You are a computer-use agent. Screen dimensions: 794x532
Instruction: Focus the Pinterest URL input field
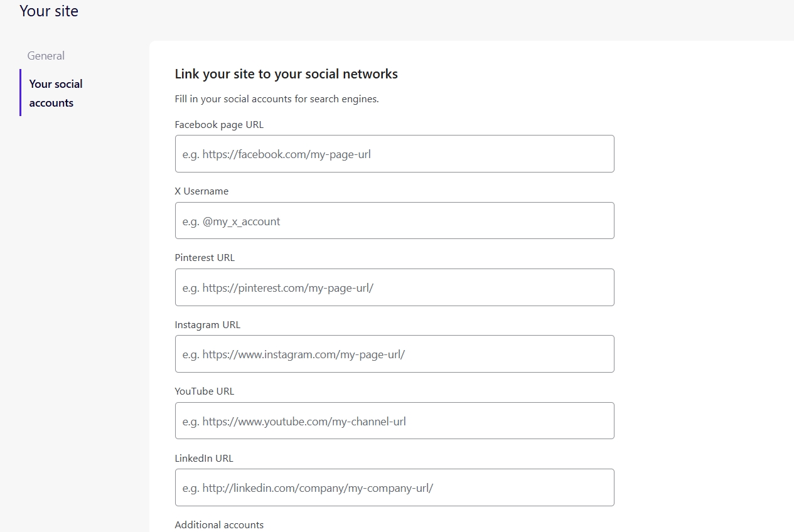point(394,287)
